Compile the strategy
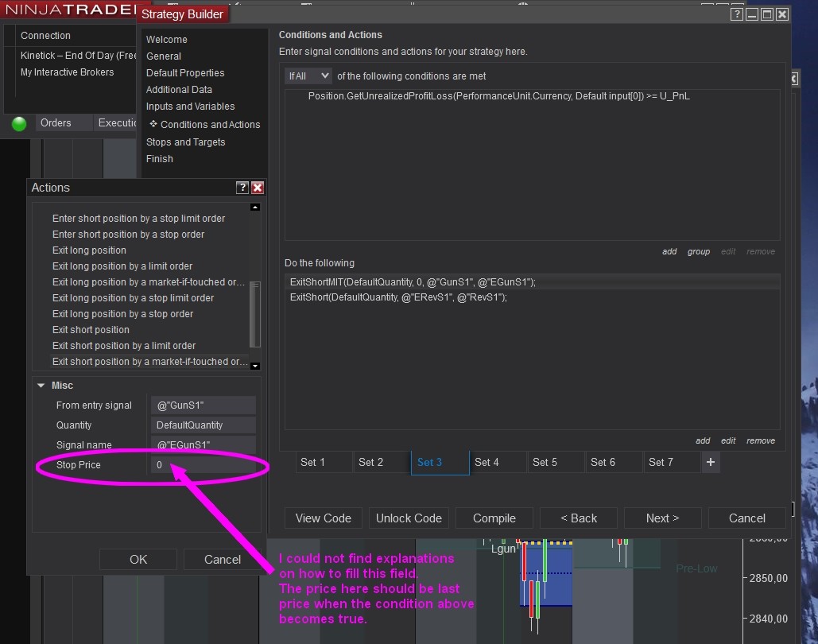818x644 pixels. (x=494, y=518)
